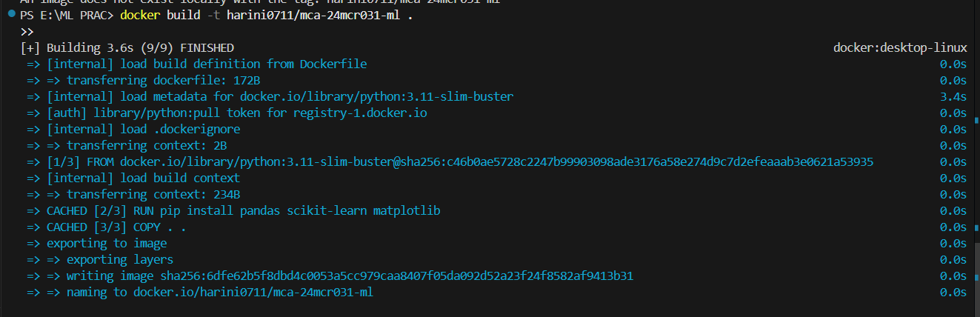The height and width of the screenshot is (317, 980).
Task: Click the 'Building 3.6s (9/9) FINISHED' status line
Action: 127,48
